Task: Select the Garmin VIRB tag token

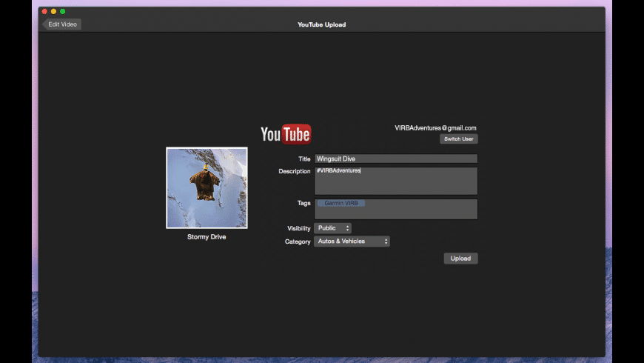Action: tap(341, 203)
